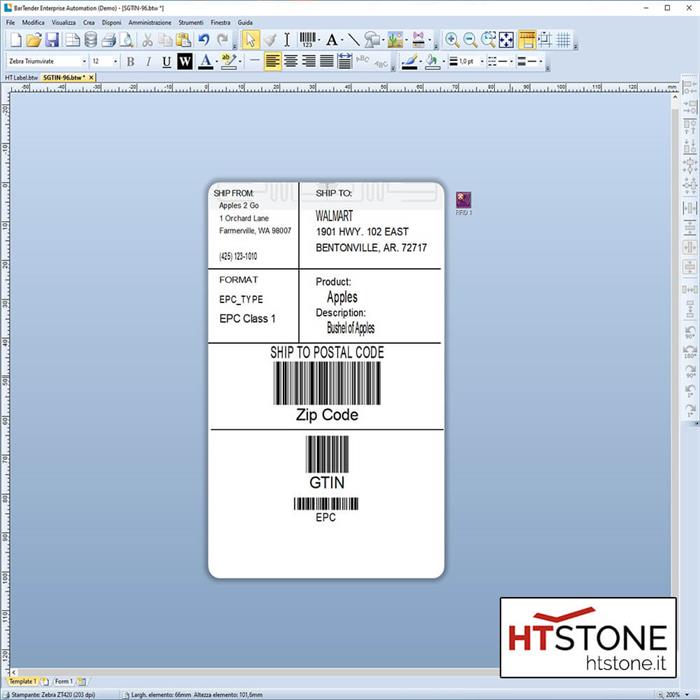Paste with the clipboard icon
700x700 pixels.
[x=183, y=40]
